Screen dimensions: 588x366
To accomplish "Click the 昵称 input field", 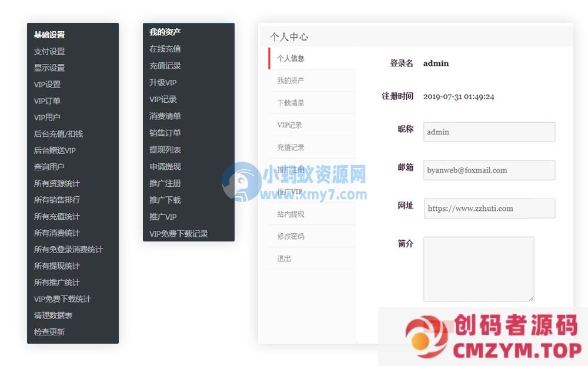I will (489, 132).
